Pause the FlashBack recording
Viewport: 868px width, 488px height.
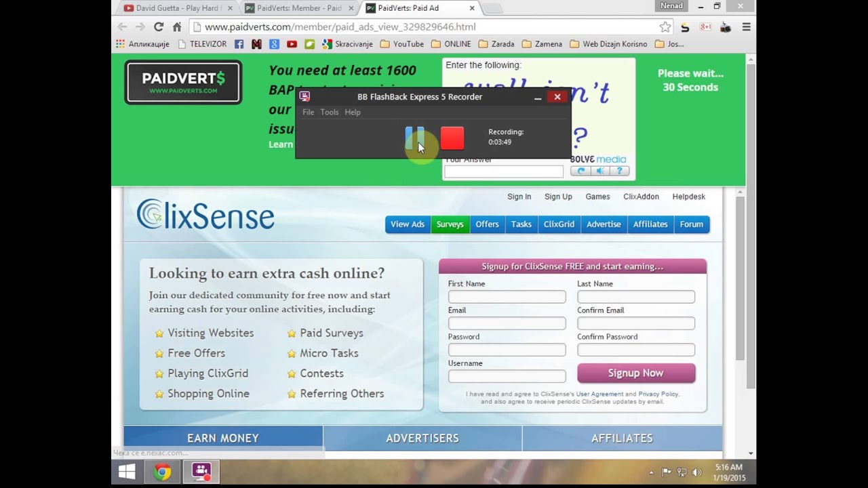pos(414,138)
